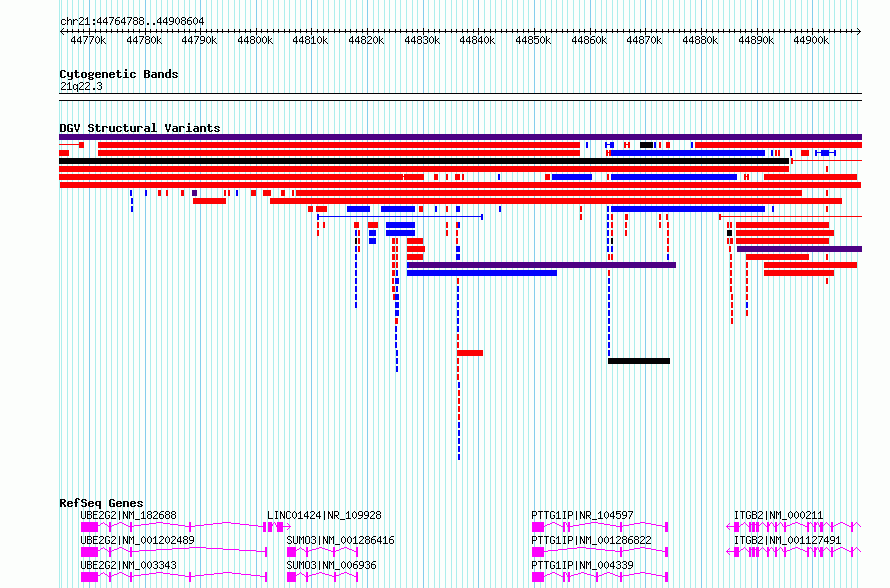Click the ITGB2 NM_000211 gene model glyph
The width and height of the screenshot is (890, 588).
(x=794, y=527)
